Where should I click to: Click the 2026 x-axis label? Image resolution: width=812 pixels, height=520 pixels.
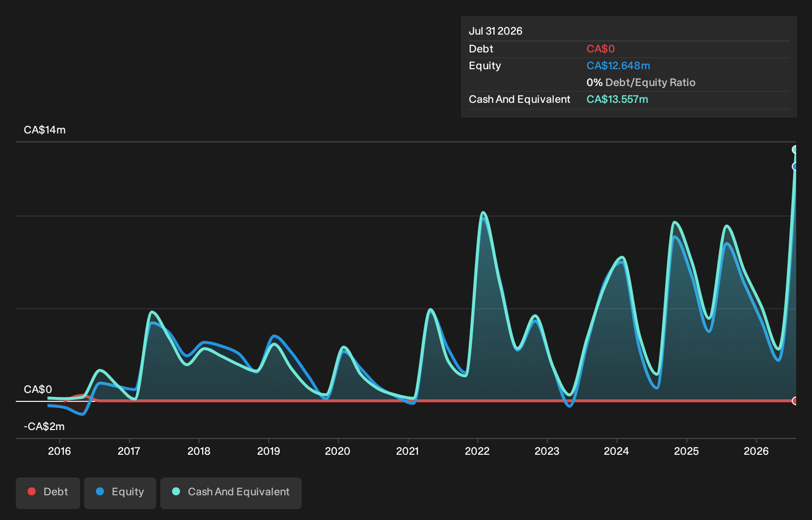coord(756,451)
